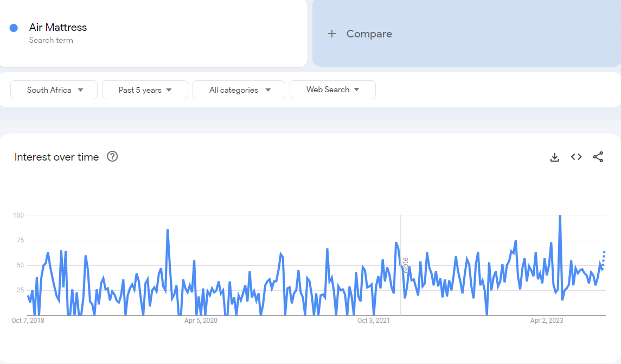Image resolution: width=621 pixels, height=364 pixels.
Task: Click the Interest over time heading
Action: [56, 157]
